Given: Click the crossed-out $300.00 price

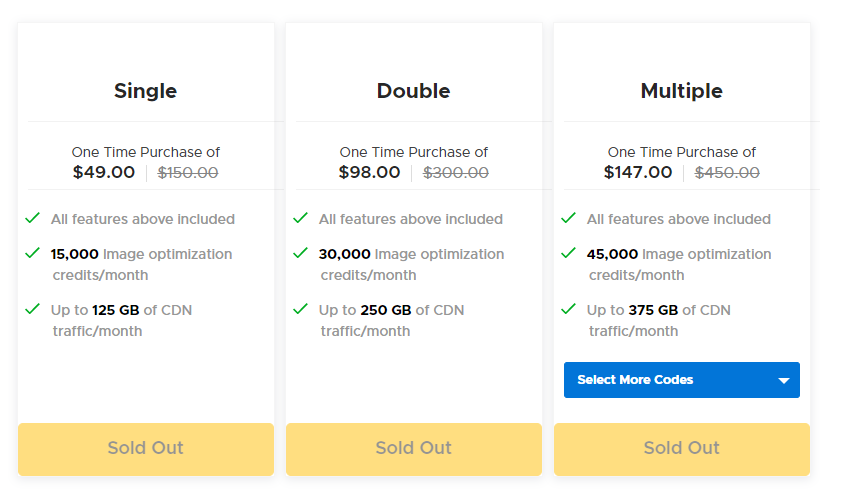Looking at the screenshot, I should click(456, 172).
